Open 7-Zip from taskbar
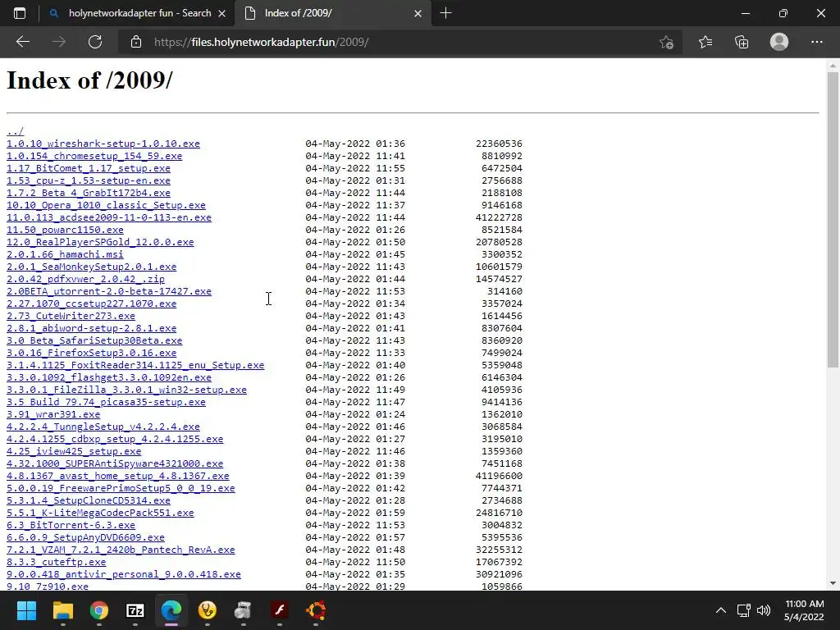Viewport: 840px width, 630px height. (135, 610)
